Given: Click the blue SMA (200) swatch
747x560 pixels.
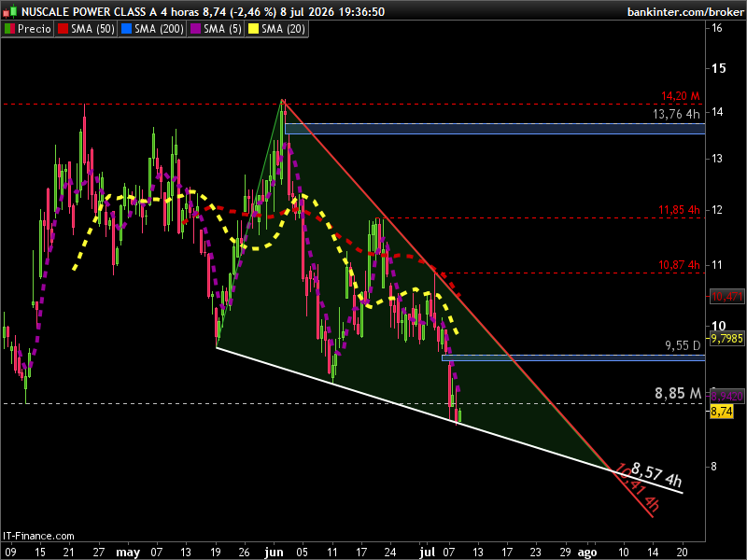Looking at the screenshot, I should [126, 29].
